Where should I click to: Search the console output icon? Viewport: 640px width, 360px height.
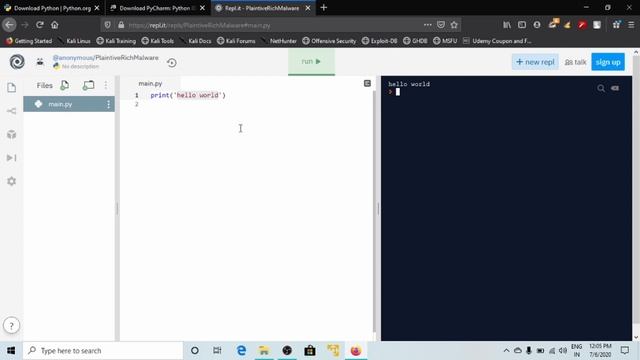point(601,88)
